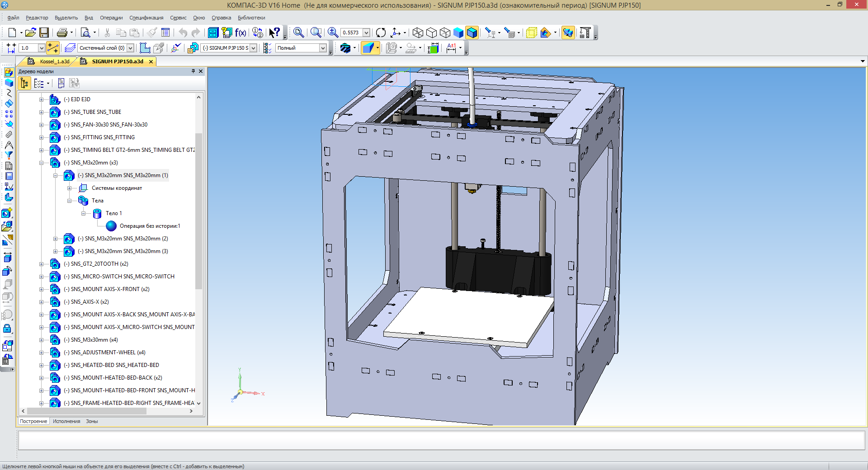Image resolution: width=868 pixels, height=470 pixels.
Task: Toggle the perspective view cube button
Action: point(531,33)
